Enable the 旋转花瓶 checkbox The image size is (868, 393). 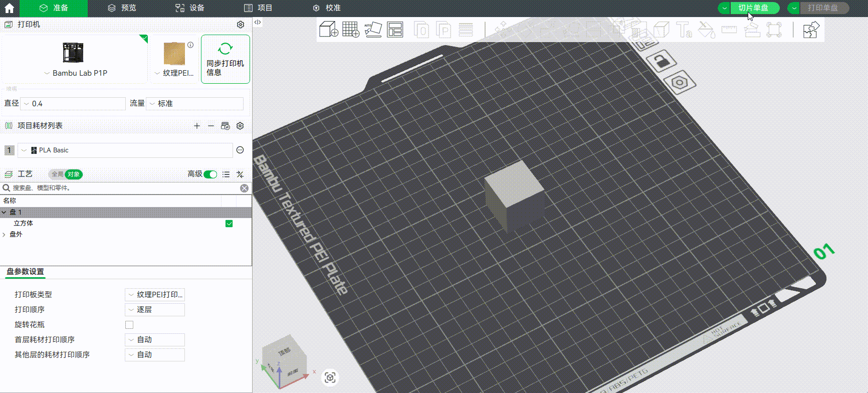pos(129,325)
